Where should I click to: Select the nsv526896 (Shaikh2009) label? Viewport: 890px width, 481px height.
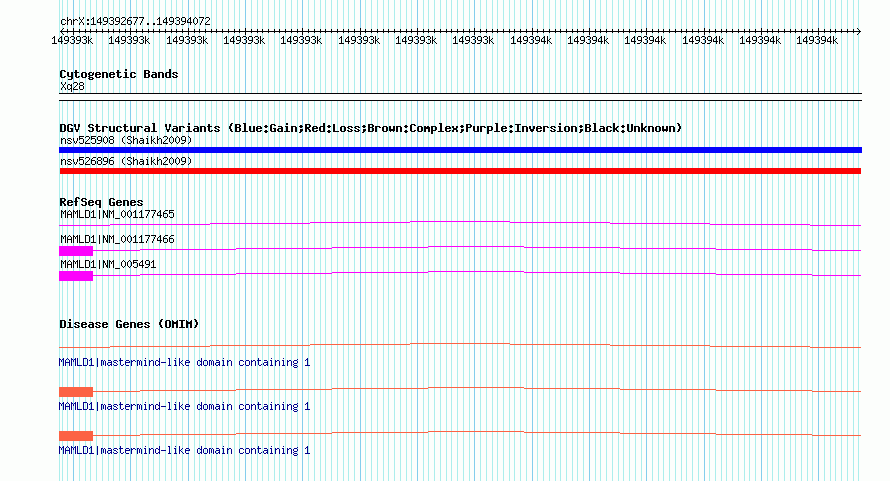coord(126,161)
